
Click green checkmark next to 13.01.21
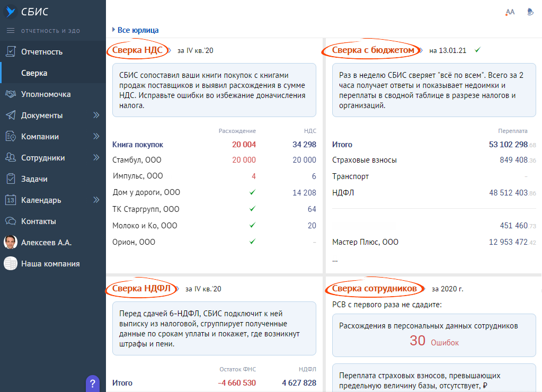coord(477,50)
